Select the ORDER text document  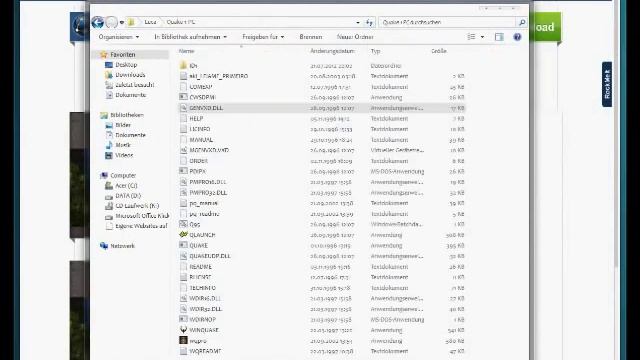pos(199,161)
